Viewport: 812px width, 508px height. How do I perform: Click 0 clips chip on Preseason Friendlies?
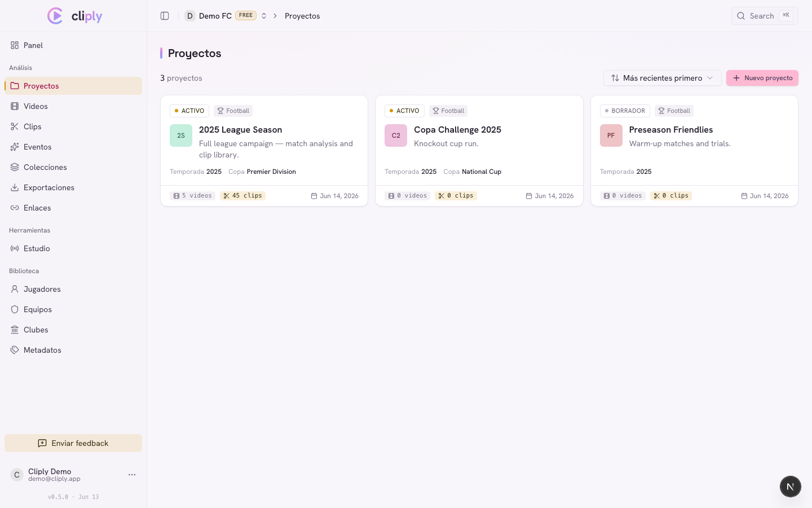click(x=671, y=196)
